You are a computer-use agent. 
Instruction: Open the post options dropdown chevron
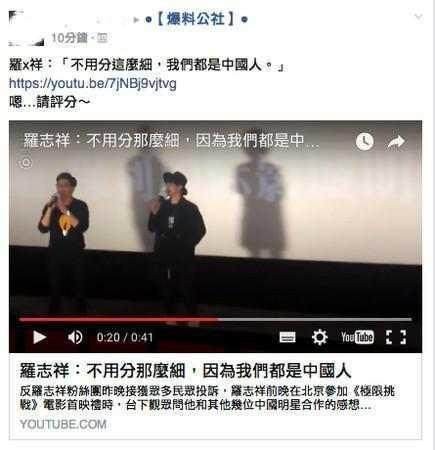418,16
